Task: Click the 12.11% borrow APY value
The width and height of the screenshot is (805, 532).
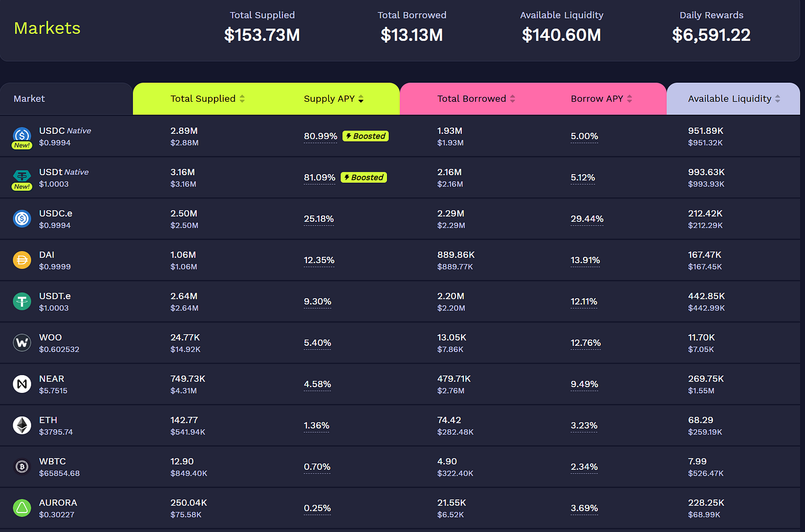Action: (584, 302)
